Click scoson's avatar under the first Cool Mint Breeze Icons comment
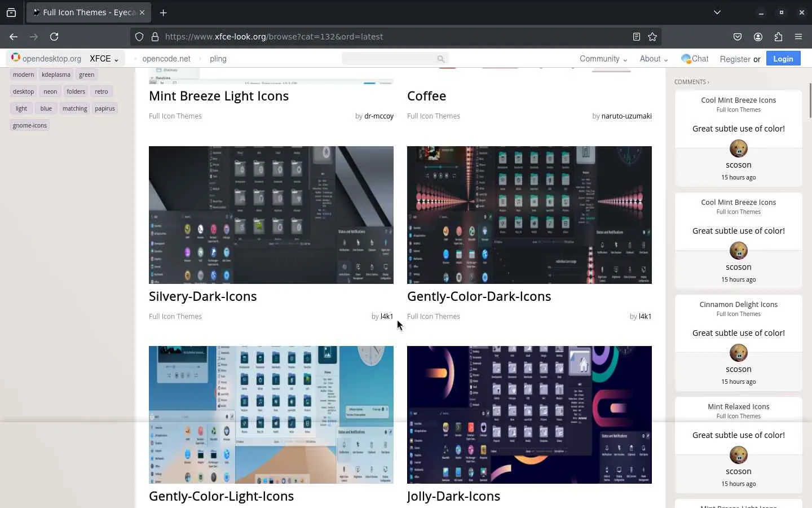The height and width of the screenshot is (508, 812). click(x=739, y=148)
